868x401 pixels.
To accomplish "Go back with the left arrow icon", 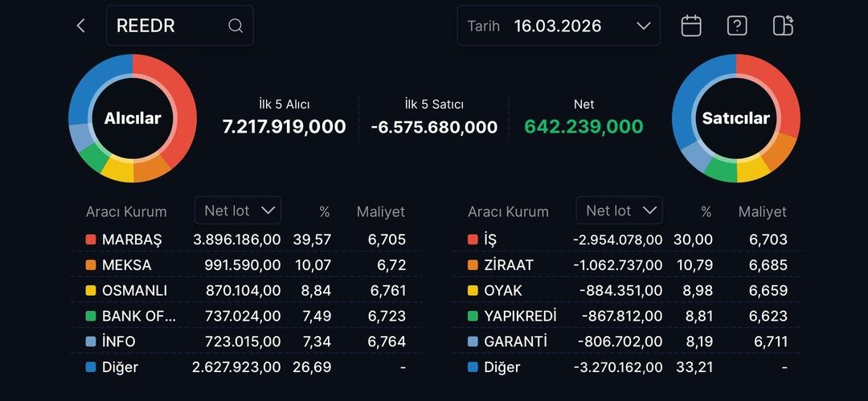I will tap(80, 26).
